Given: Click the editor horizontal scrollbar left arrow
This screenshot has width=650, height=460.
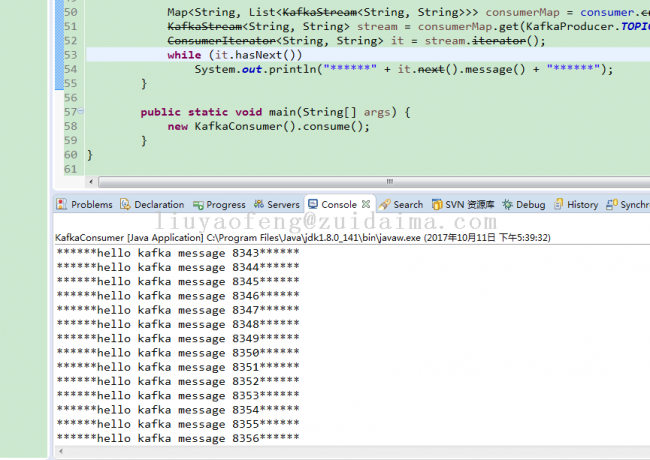Looking at the screenshot, I should click(93, 182).
